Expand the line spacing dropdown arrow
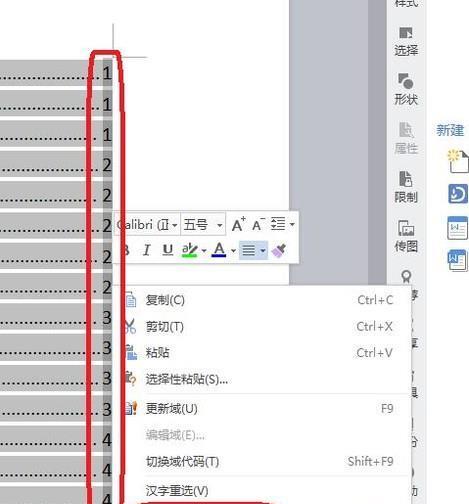 (292, 224)
